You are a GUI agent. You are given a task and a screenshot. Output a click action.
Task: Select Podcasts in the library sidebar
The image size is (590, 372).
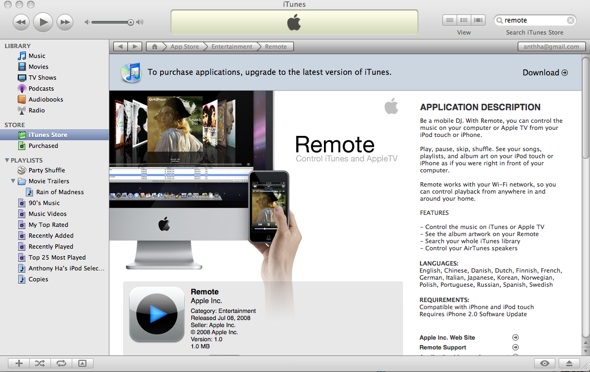pyautogui.click(x=41, y=88)
